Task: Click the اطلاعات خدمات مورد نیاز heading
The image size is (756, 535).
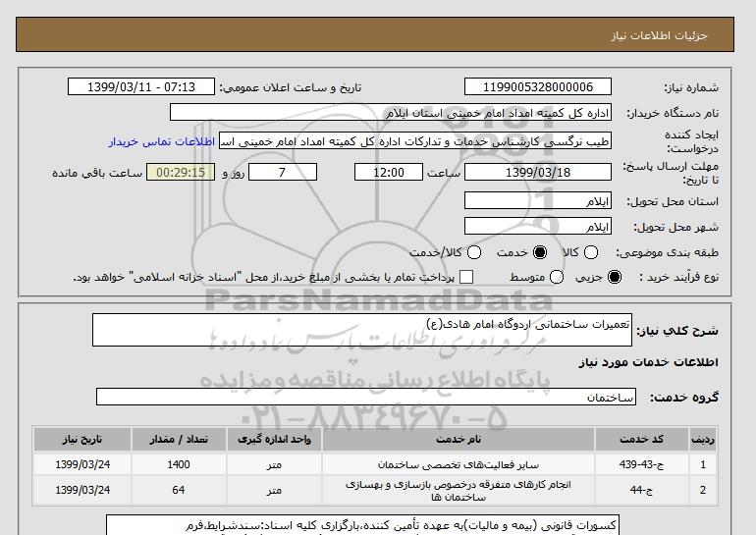Action: coord(648,362)
